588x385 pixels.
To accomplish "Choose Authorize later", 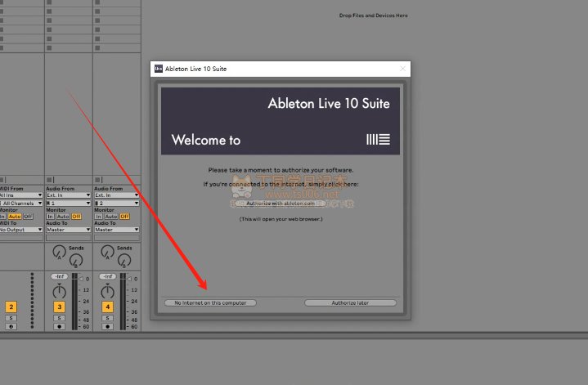I will coord(350,302).
